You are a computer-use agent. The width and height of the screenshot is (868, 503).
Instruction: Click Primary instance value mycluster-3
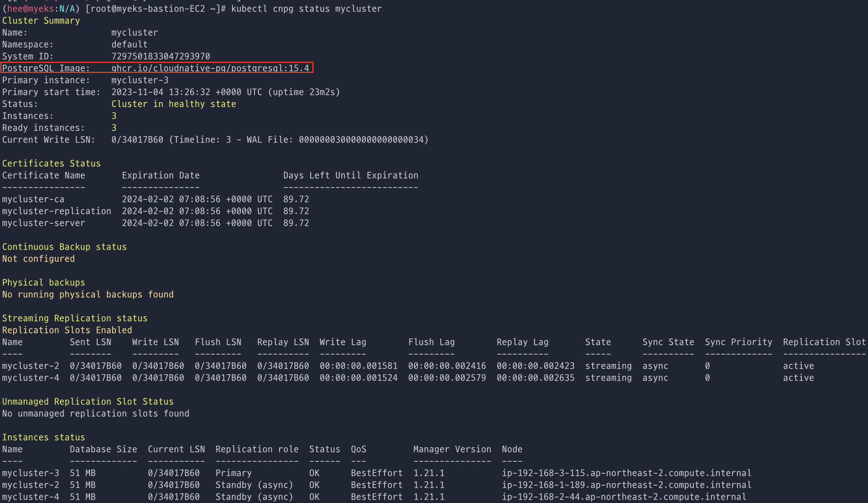(140, 80)
